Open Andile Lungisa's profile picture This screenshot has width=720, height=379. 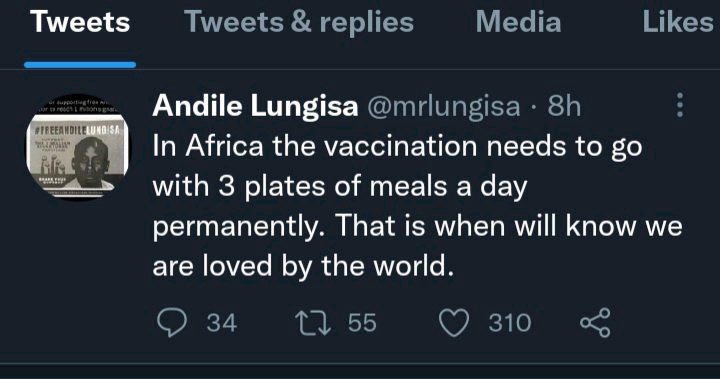(78, 147)
